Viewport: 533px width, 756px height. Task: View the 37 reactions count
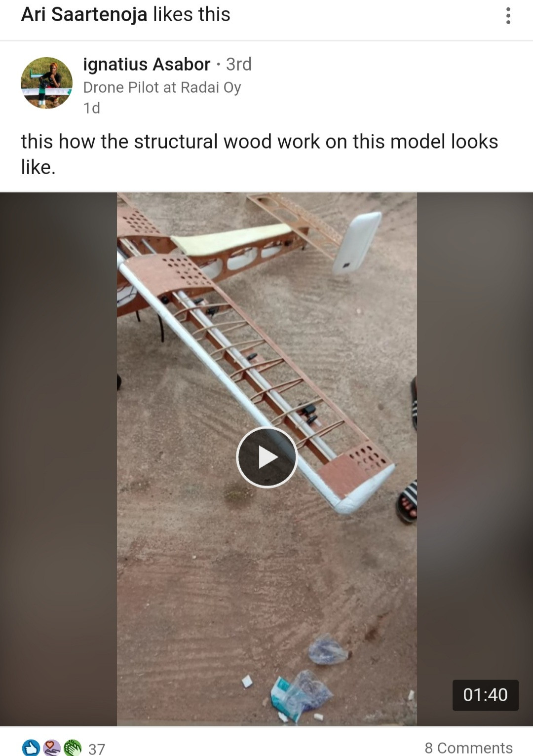(97, 749)
